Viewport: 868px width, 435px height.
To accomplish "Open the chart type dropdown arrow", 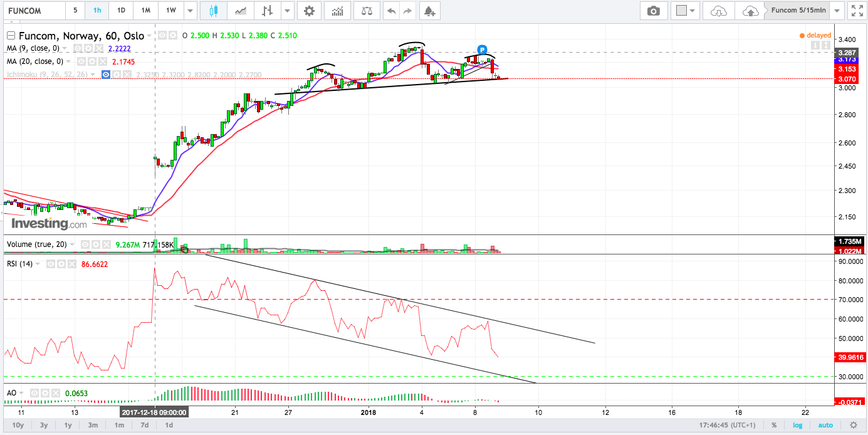I will click(x=287, y=11).
